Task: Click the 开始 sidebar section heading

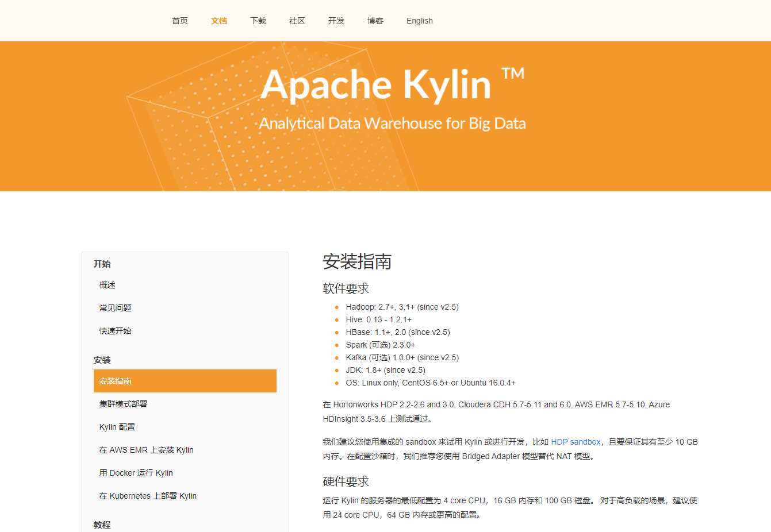Action: point(102,264)
